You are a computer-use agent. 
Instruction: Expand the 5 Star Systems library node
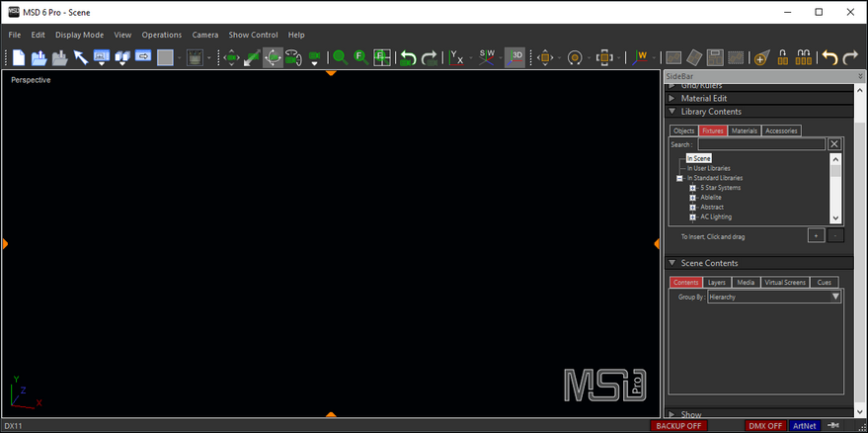[x=693, y=188]
